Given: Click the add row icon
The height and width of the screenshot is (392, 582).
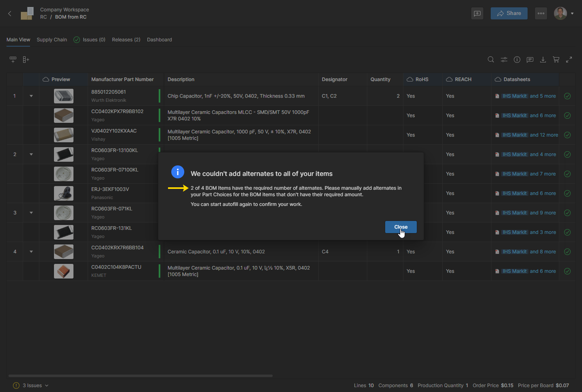Looking at the screenshot, I should (13, 60).
